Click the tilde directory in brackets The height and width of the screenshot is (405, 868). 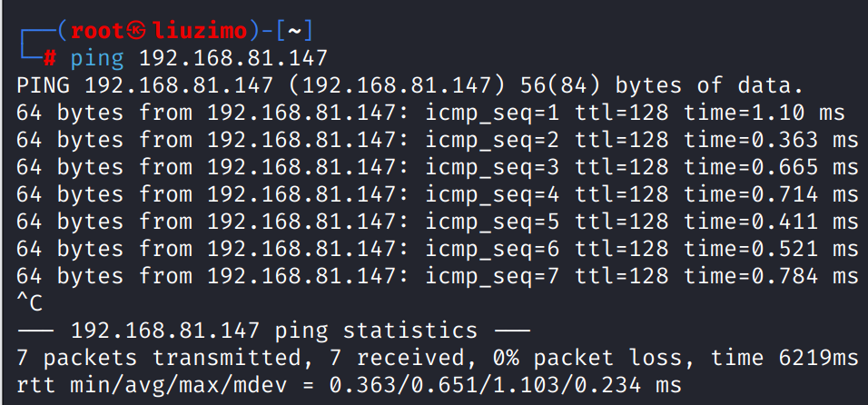point(294,32)
